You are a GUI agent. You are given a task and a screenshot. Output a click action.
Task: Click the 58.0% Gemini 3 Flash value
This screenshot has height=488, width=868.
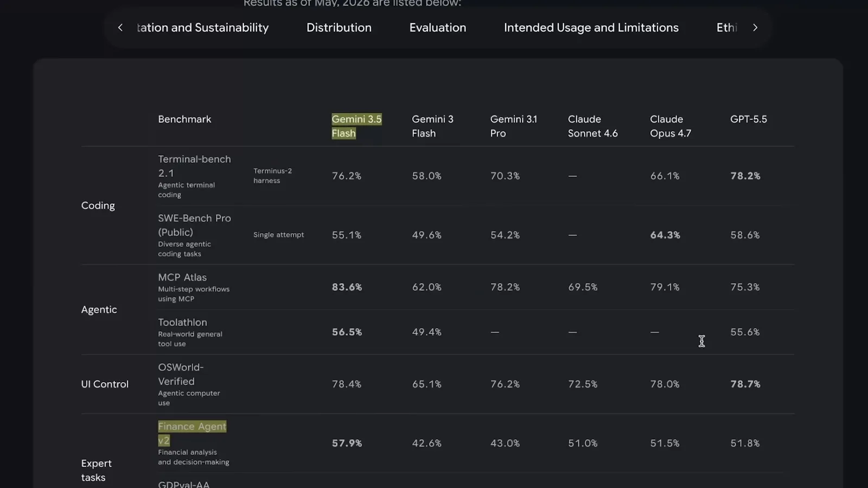426,176
